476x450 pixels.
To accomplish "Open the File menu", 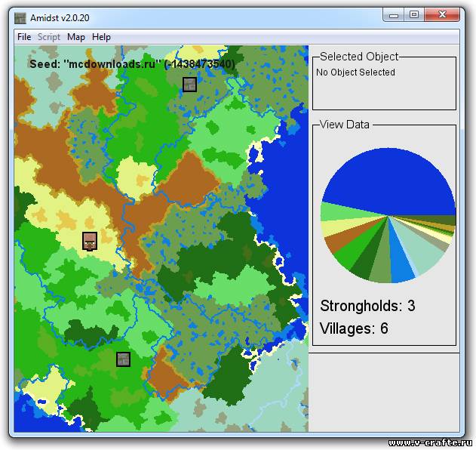I will 24,37.
